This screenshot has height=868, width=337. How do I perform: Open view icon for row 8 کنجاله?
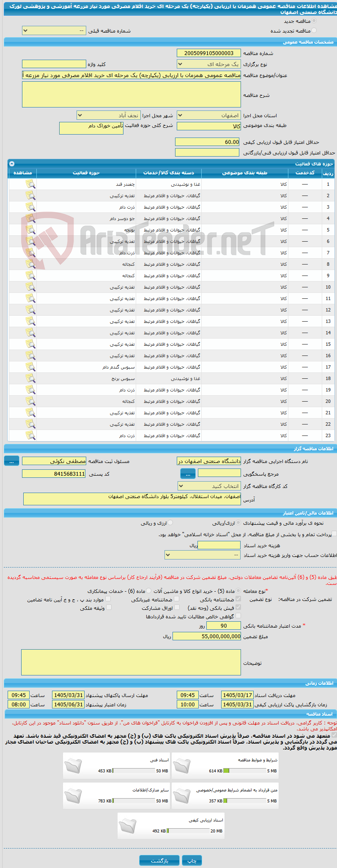tap(30, 264)
